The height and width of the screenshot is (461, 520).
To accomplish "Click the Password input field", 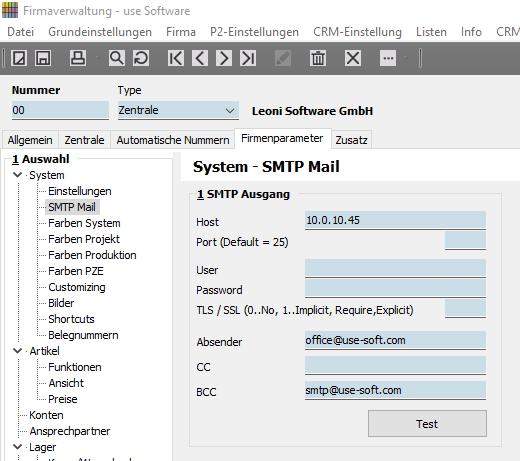I will click(395, 288).
